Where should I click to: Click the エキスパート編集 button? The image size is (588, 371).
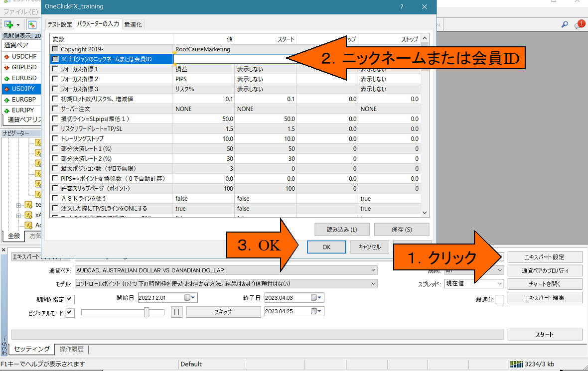pos(545,298)
